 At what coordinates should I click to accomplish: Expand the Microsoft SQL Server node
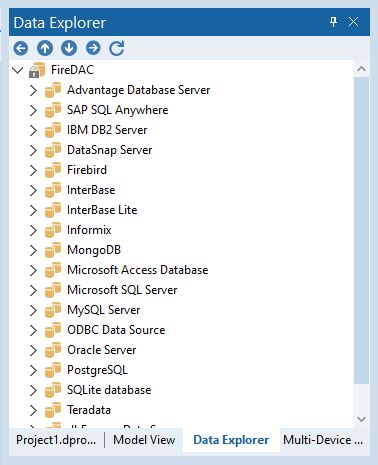click(x=33, y=290)
